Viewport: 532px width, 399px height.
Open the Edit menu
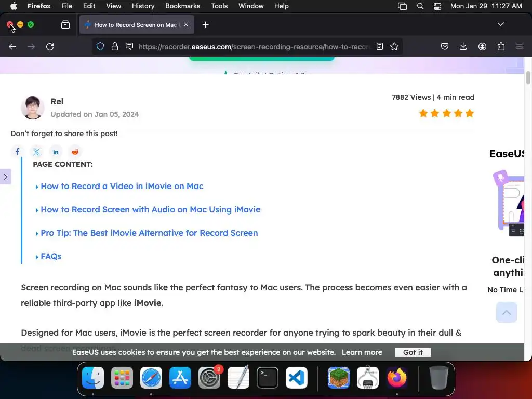pyautogui.click(x=89, y=6)
